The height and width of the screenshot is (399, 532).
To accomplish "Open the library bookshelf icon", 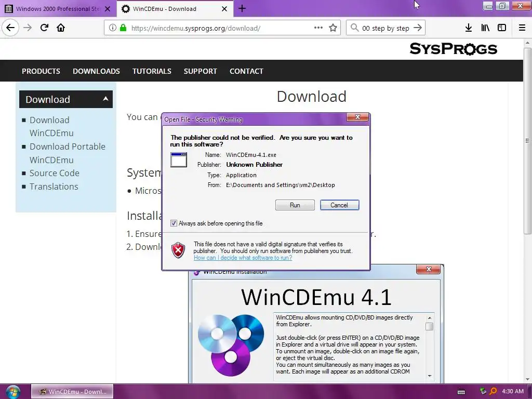I will pyautogui.click(x=485, y=28).
